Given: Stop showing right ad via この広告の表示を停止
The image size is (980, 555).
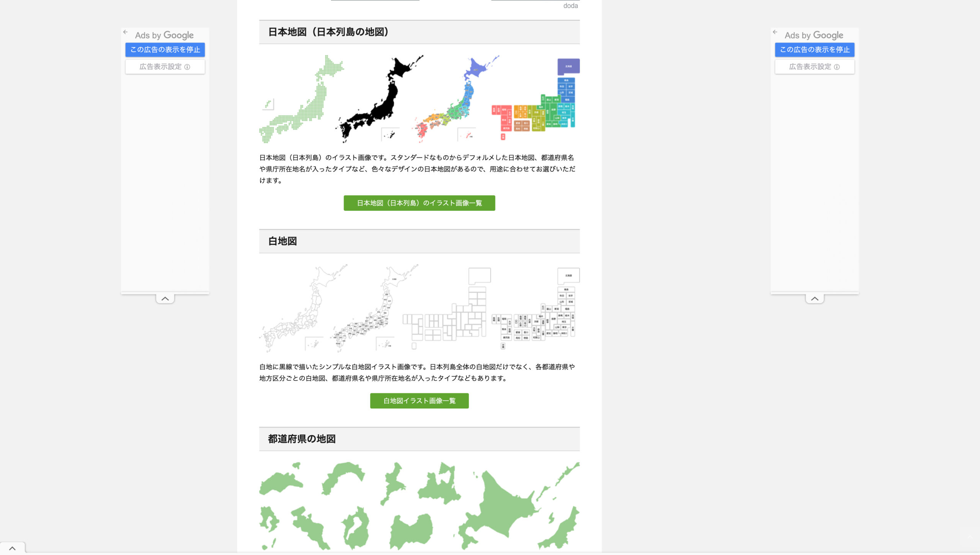Looking at the screenshot, I should (815, 50).
